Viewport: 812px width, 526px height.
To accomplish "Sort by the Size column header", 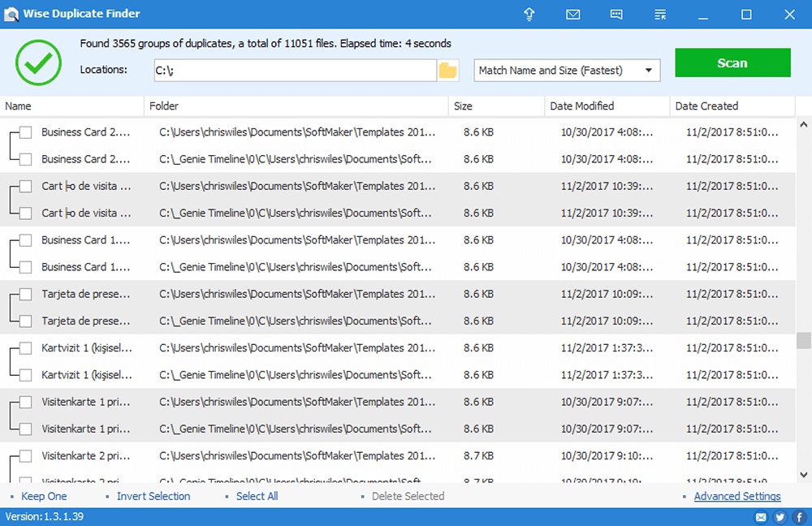I will click(497, 106).
